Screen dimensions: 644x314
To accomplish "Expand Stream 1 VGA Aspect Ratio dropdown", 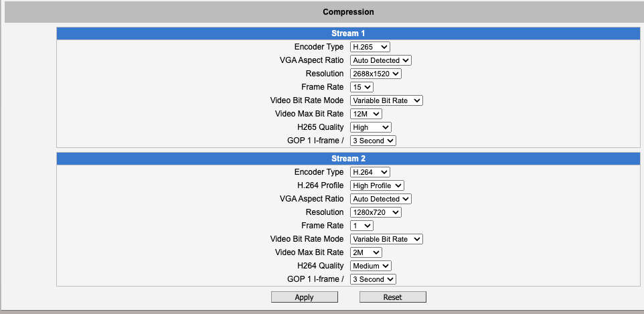I will 380,60.
